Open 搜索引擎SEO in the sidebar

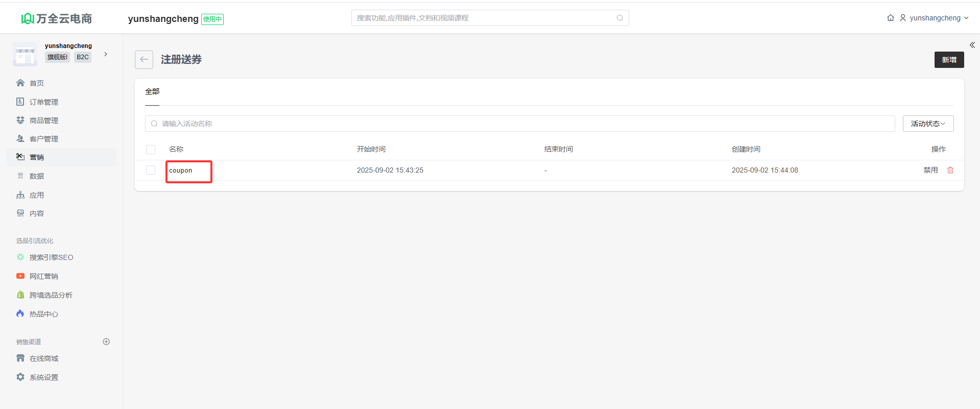tap(51, 257)
